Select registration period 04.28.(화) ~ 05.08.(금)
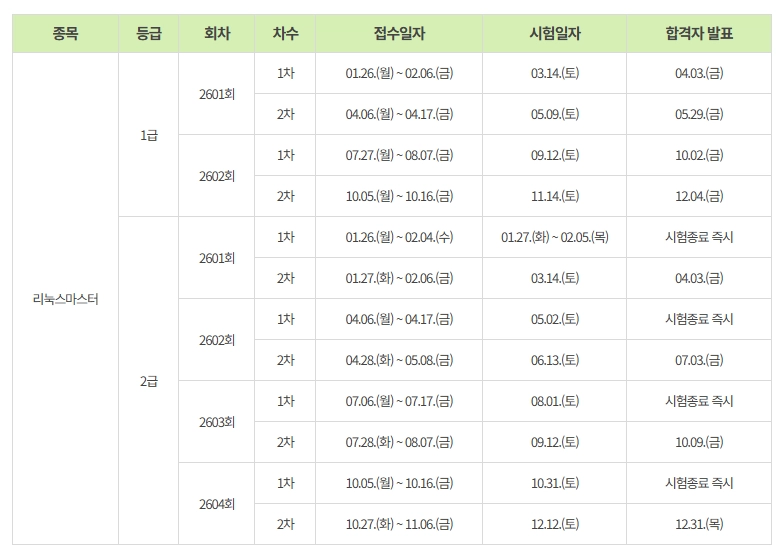The width and height of the screenshot is (779, 547). click(399, 360)
